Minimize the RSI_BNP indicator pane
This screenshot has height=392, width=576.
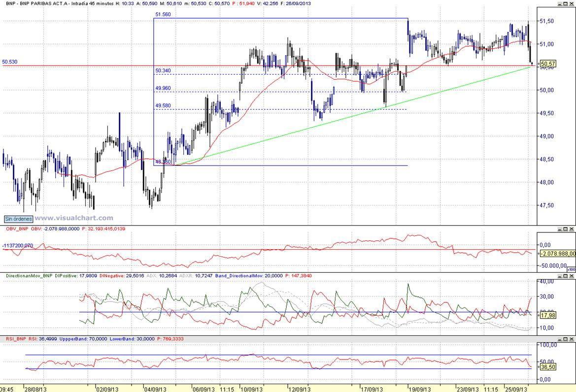click(x=559, y=339)
